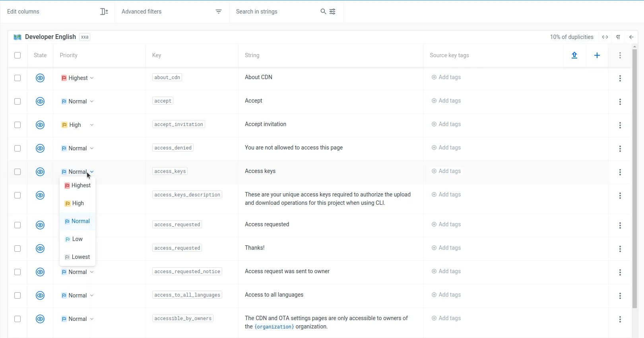
Task: Toggle visibility eye for access_denied row
Action: point(40,148)
